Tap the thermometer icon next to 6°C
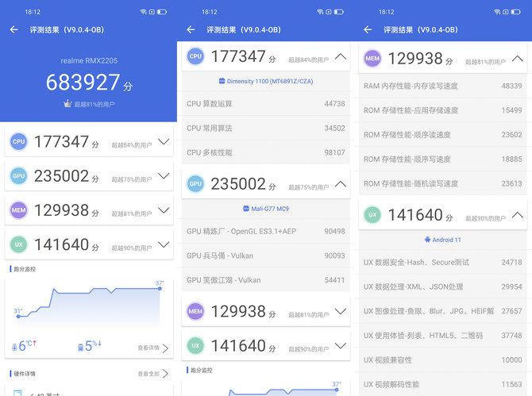The height and width of the screenshot is (396, 532). click(14, 348)
